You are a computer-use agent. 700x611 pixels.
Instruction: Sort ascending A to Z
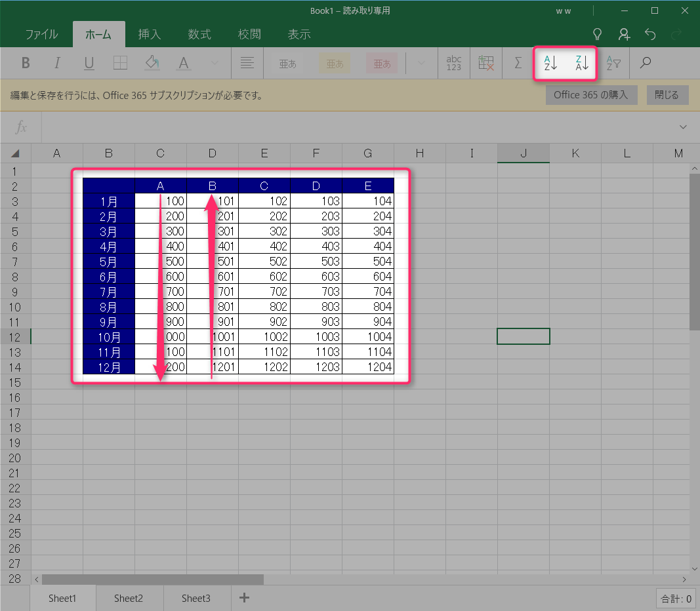click(550, 63)
